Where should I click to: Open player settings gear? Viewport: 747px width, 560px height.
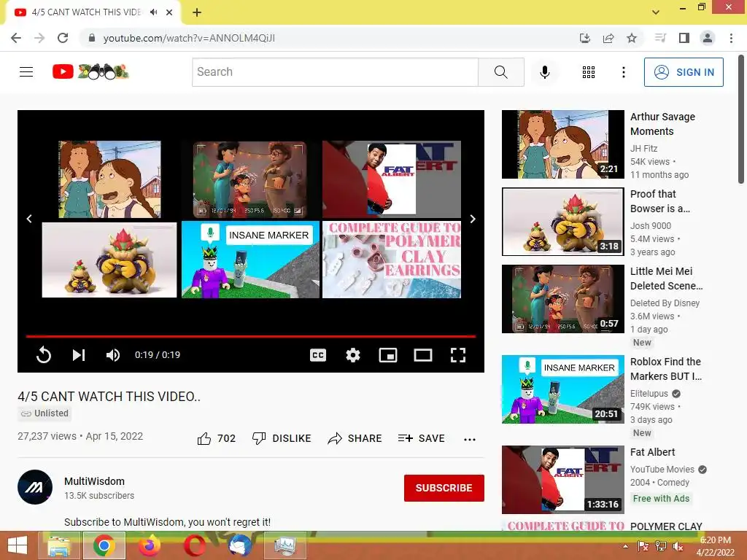point(353,355)
